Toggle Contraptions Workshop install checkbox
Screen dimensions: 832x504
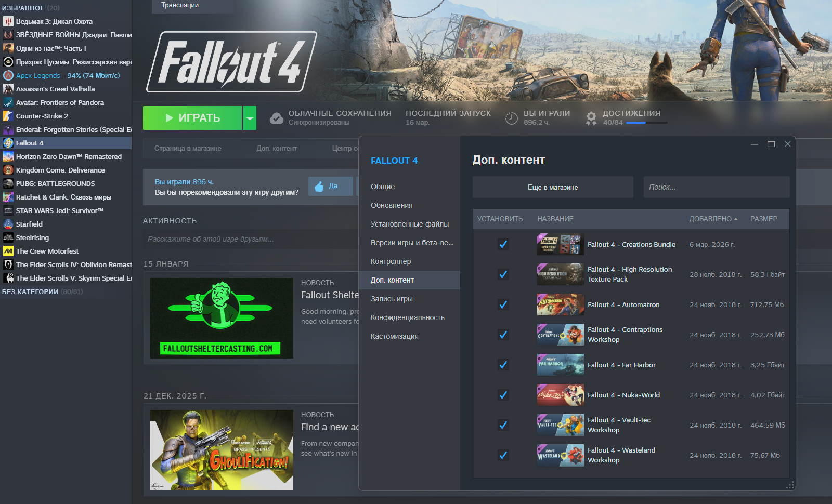coord(503,335)
